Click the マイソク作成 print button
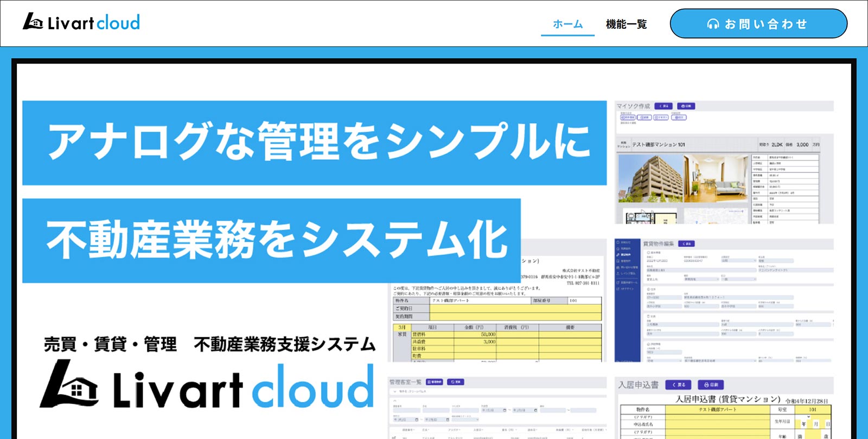 [x=685, y=106]
